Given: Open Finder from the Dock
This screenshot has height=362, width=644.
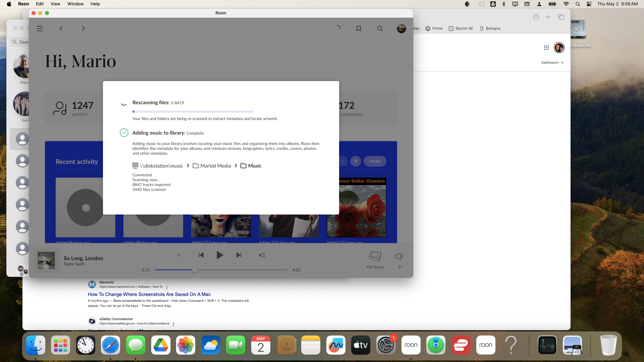Looking at the screenshot, I should pyautogui.click(x=36, y=345).
